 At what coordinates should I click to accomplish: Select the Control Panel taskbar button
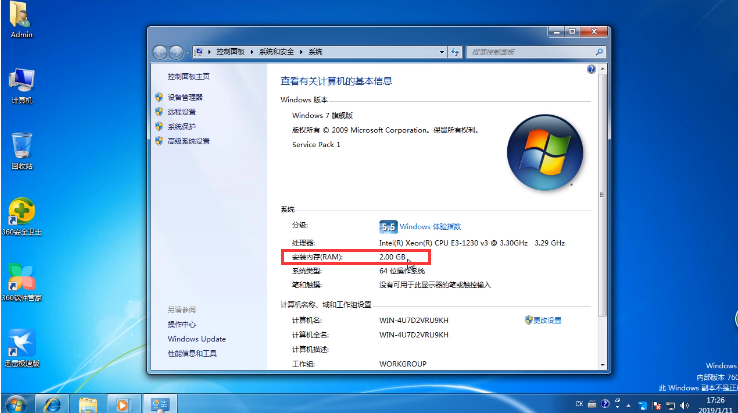pyautogui.click(x=160, y=404)
